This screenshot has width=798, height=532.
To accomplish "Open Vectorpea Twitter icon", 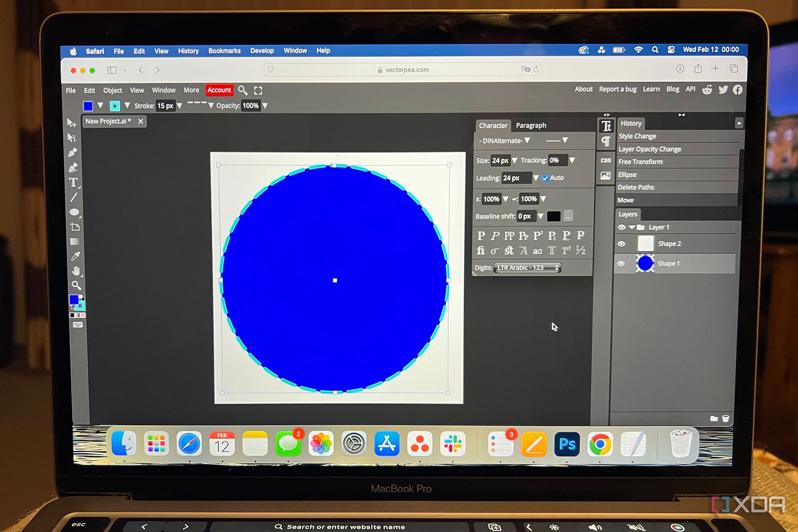I will click(723, 90).
